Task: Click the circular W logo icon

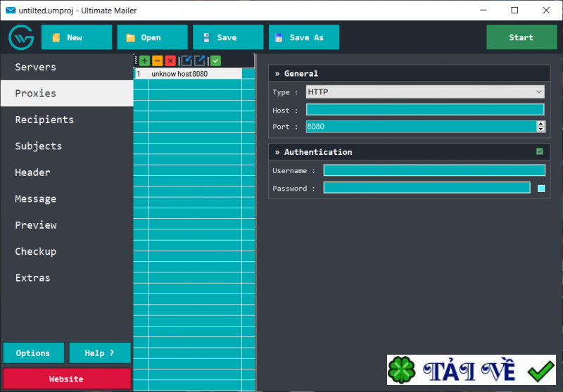Action: click(x=21, y=37)
